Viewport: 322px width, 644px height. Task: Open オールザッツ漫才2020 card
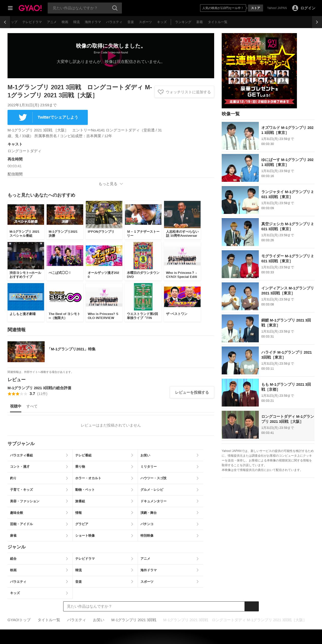[x=104, y=261]
